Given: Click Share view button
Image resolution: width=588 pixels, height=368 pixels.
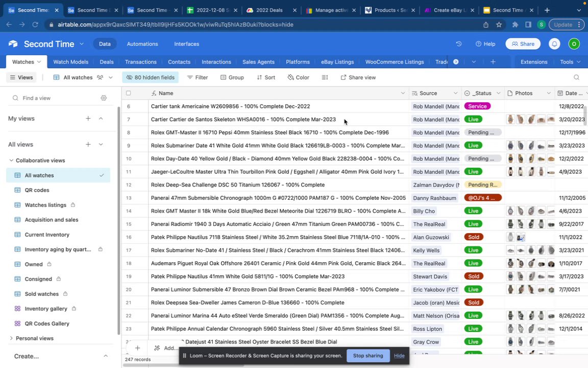Looking at the screenshot, I should pos(358,77).
